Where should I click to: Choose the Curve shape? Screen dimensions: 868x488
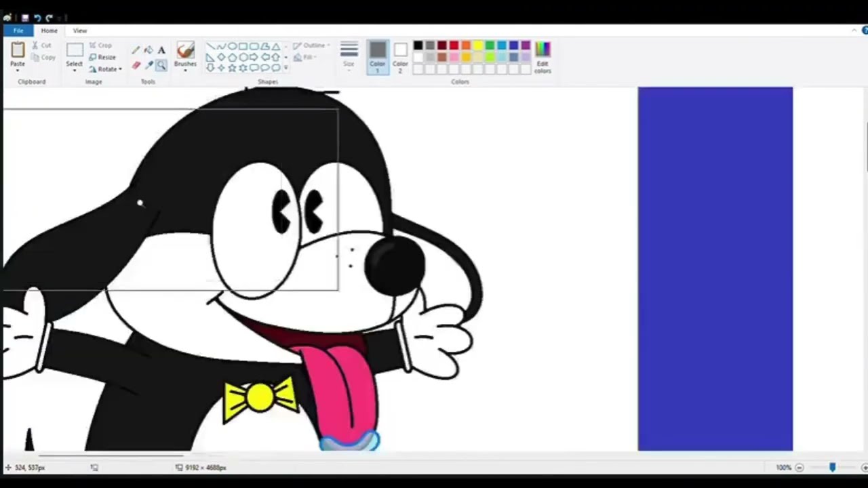221,46
